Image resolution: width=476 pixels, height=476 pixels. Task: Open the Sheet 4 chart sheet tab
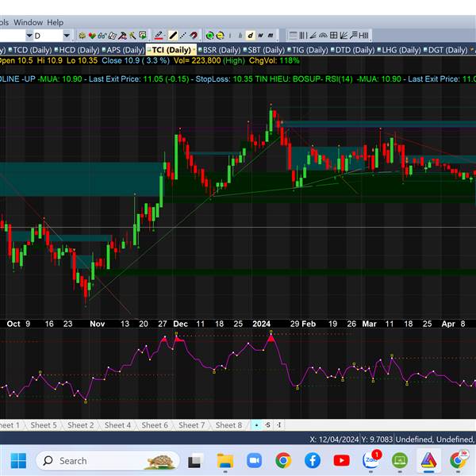point(117,425)
